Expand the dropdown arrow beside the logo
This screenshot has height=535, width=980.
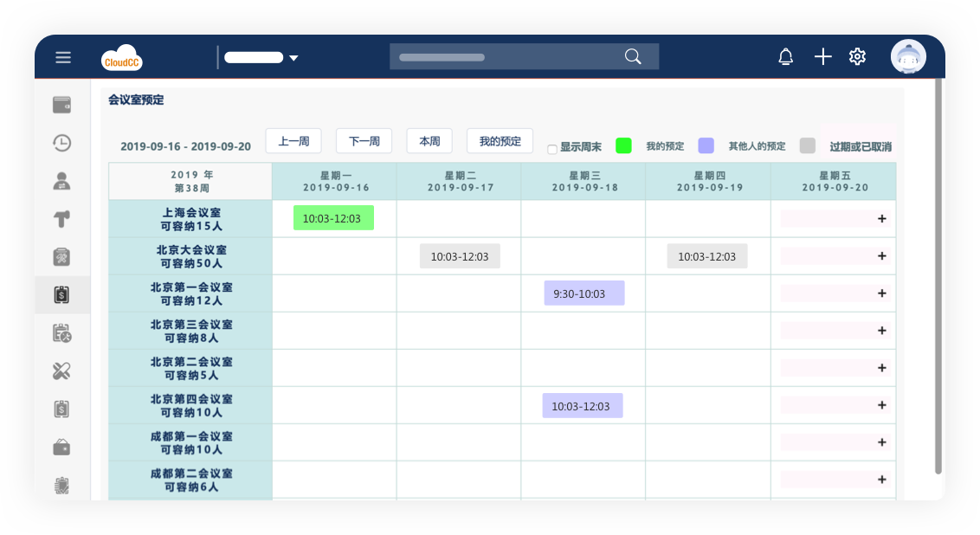[x=293, y=58]
